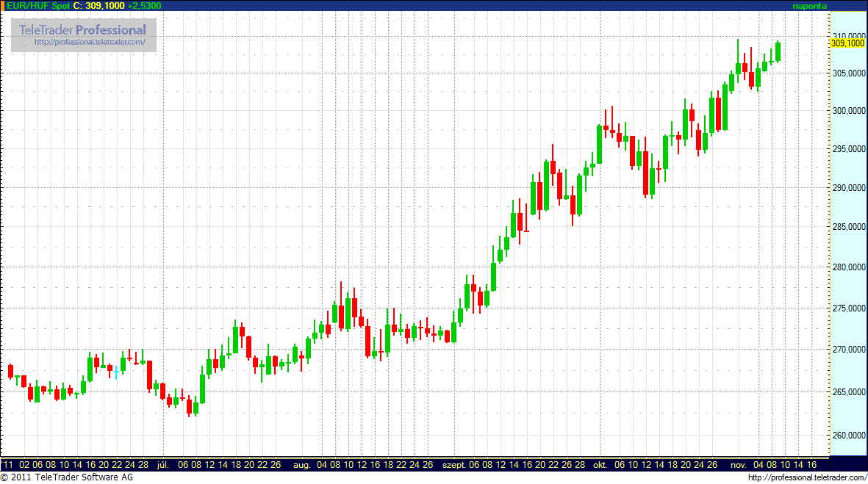The width and height of the screenshot is (868, 484).
Task: Select the latest green candle at chart's right edge
Action: click(x=778, y=51)
